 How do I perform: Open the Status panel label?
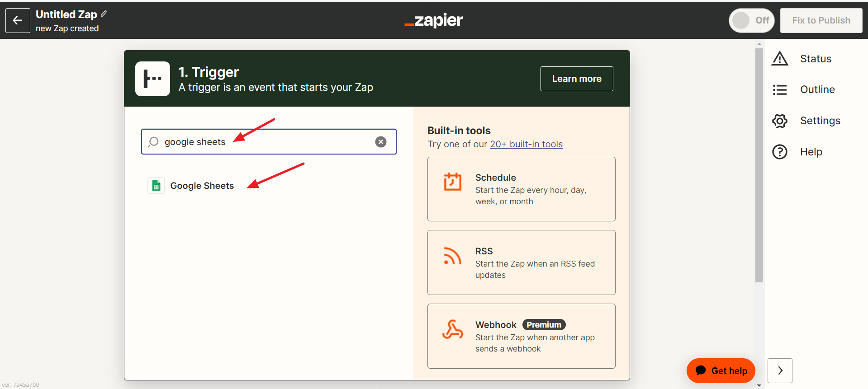click(816, 59)
